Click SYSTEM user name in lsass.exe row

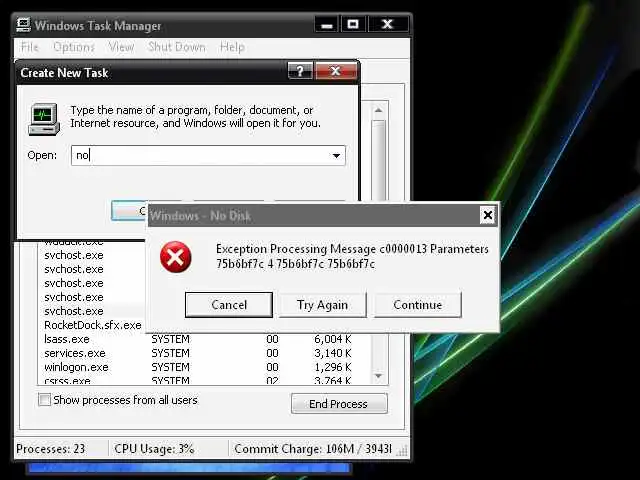point(170,339)
